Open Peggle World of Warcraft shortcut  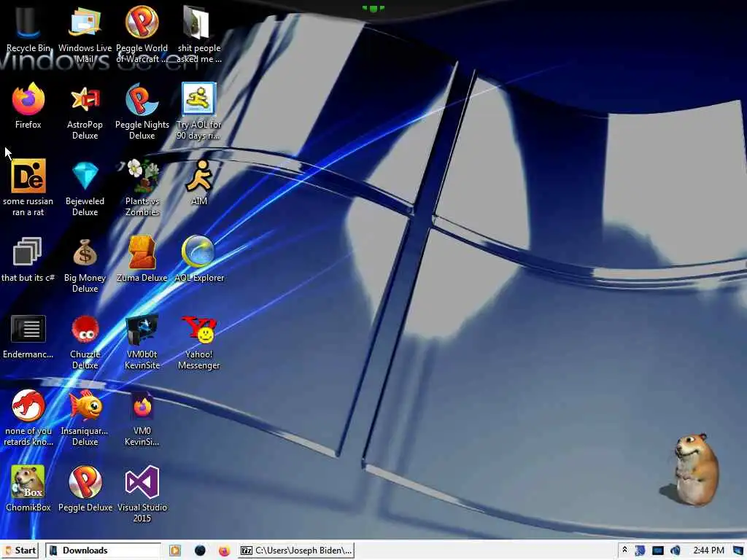pyautogui.click(x=142, y=34)
